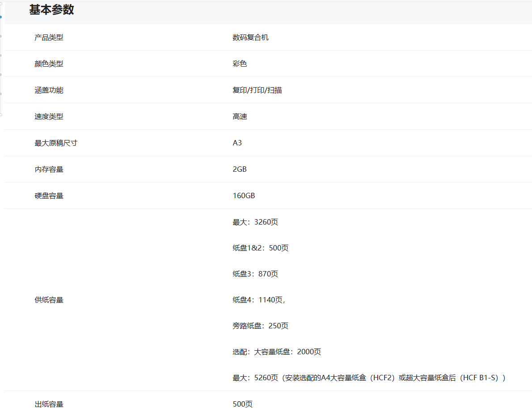Select the 复印/打印/扫描 functions value
This screenshot has width=532, height=416.
point(257,90)
